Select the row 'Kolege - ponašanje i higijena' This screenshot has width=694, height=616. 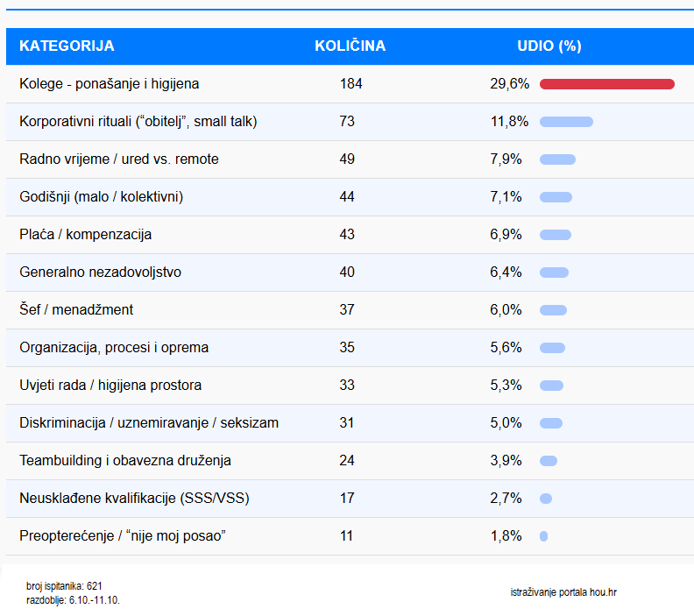coord(110,84)
